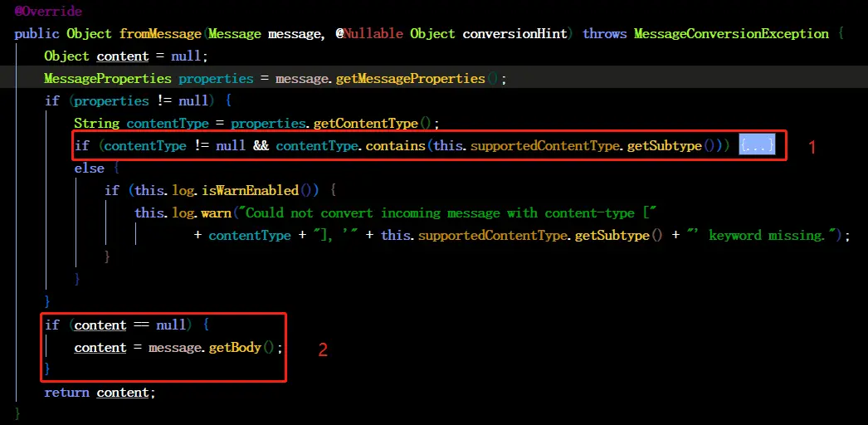
Task: Click the isWarnEnabled method call
Action: [x=251, y=191]
